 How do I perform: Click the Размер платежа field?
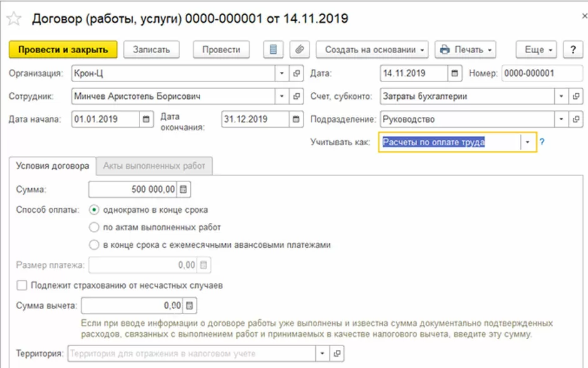[143, 265]
